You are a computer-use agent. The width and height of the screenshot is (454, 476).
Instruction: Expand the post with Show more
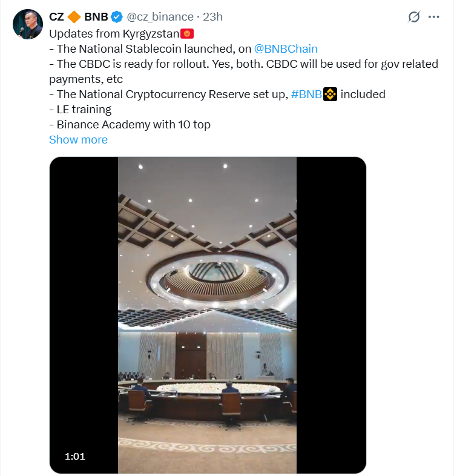78,140
